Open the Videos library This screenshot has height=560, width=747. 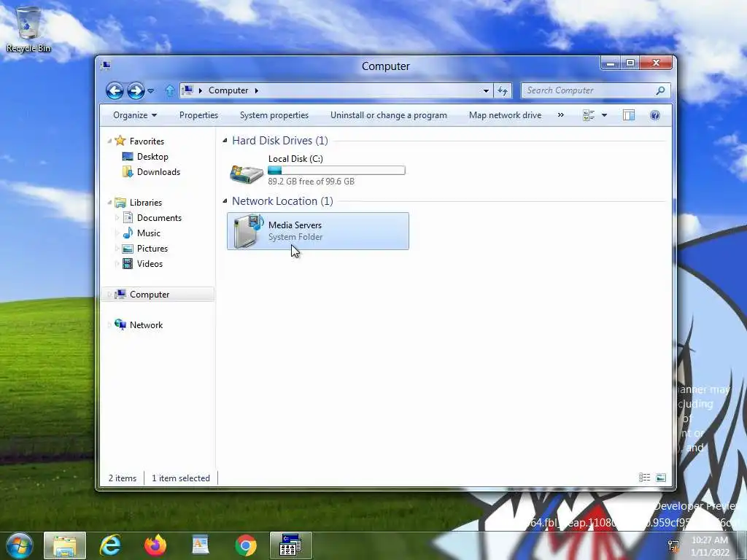pyautogui.click(x=150, y=264)
